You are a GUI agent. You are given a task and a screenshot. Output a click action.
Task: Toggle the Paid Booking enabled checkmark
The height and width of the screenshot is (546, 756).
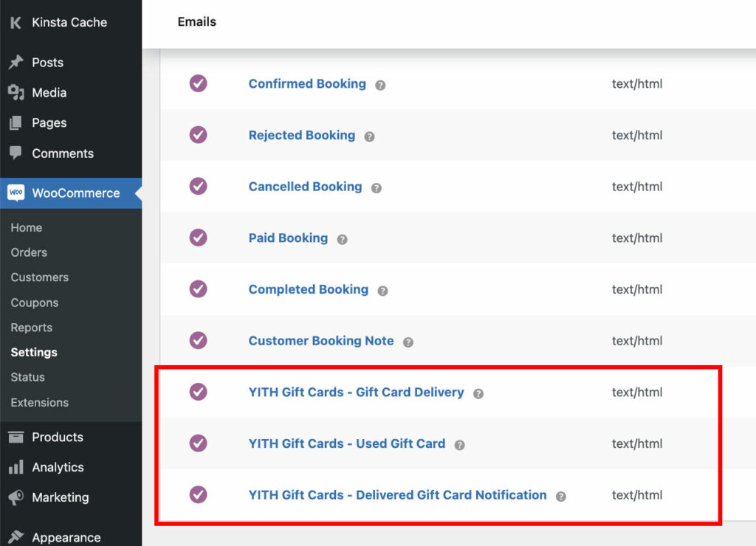[198, 238]
